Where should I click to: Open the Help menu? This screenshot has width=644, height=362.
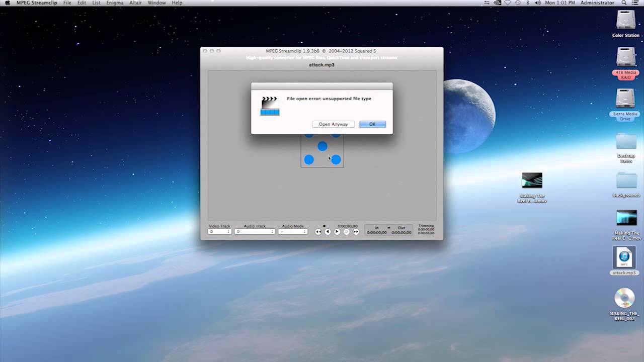[177, 3]
